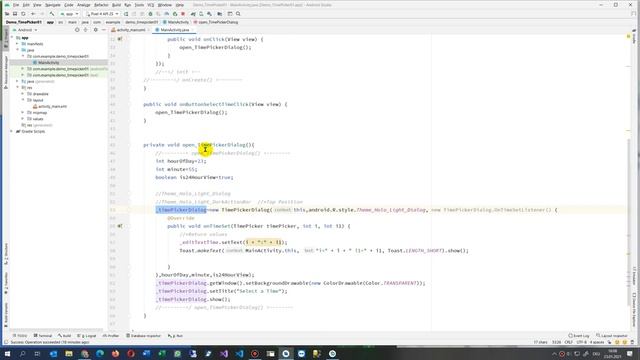640x360 pixels.
Task: Open Visual Studio from the taskbar
Action: (224, 353)
